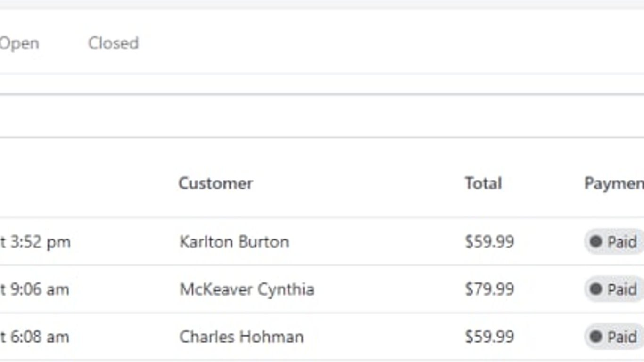This screenshot has height=362, width=644.
Task: Click the status dot in Charles Hohman's Paid badge
Action: [596, 337]
